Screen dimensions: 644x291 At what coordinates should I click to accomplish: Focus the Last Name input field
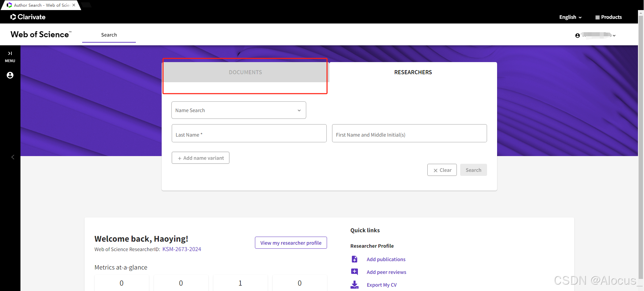pyautogui.click(x=249, y=133)
